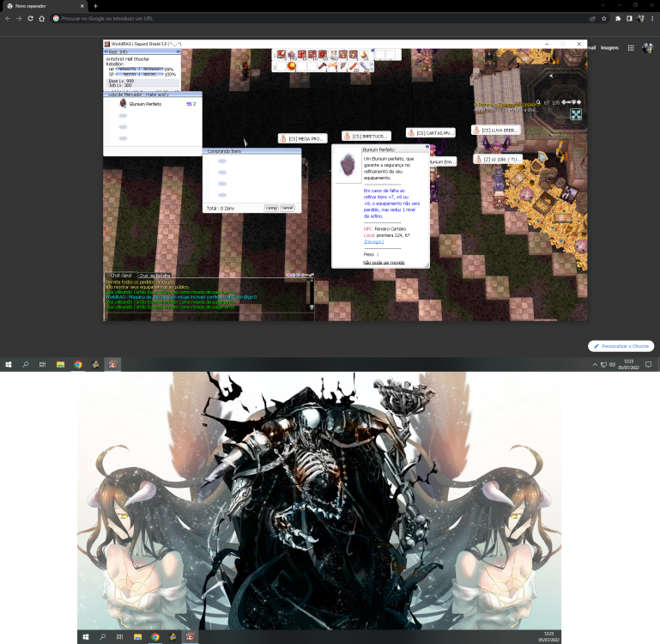Focus the Chrome address bar
This screenshot has height=644, width=660.
pyautogui.click(x=320, y=19)
